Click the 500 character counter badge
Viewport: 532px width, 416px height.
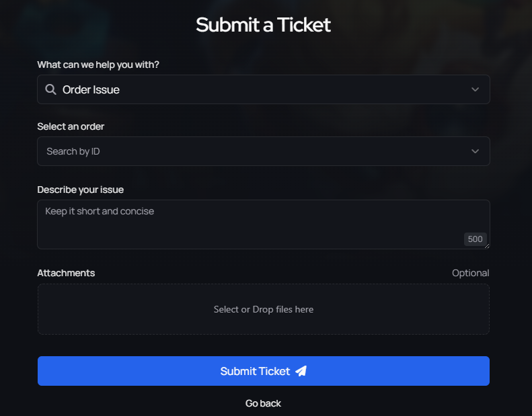click(x=475, y=239)
